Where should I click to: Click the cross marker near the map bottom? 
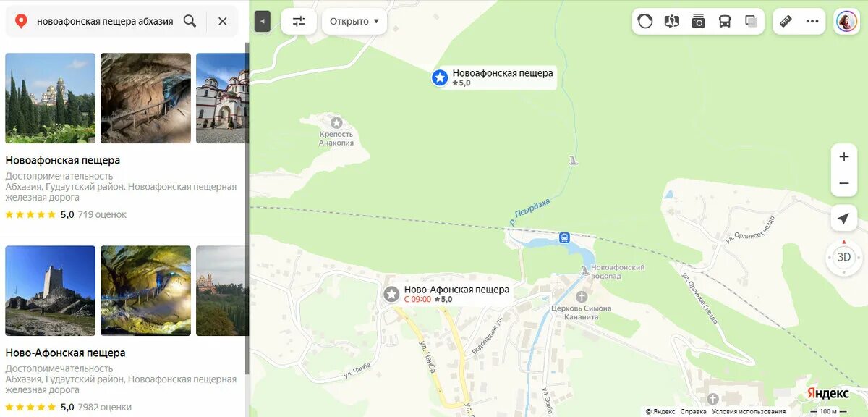[x=712, y=399]
